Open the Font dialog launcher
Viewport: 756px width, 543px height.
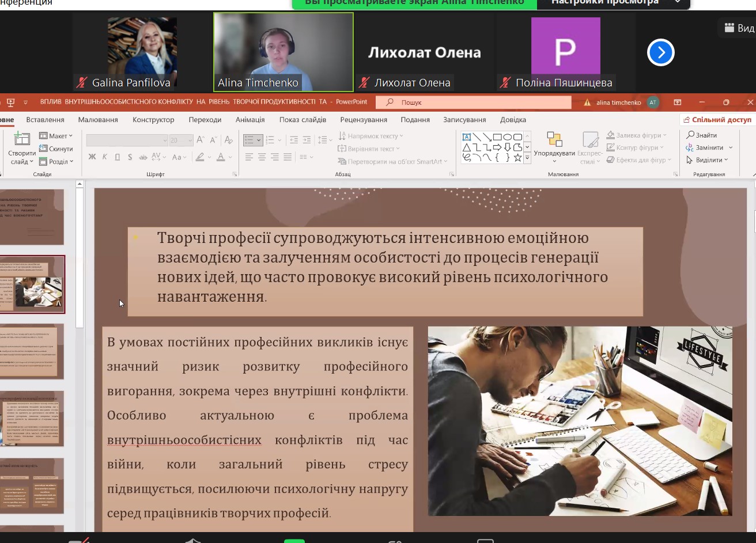235,174
